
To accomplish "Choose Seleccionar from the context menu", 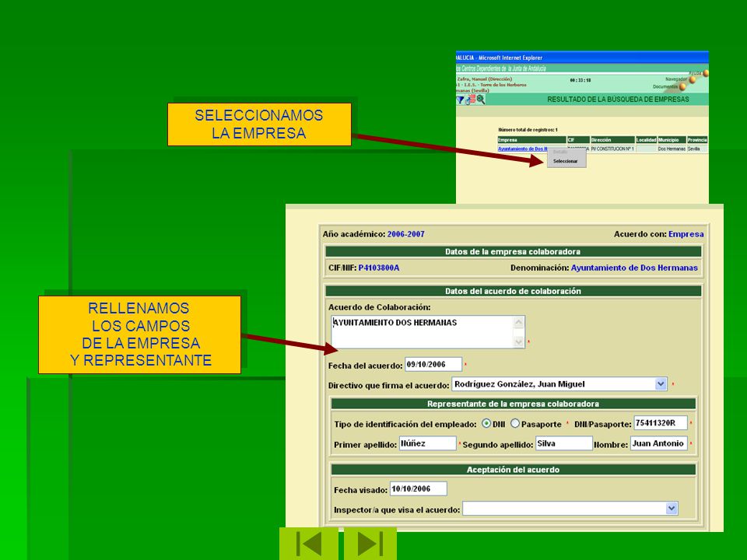I will click(x=566, y=162).
